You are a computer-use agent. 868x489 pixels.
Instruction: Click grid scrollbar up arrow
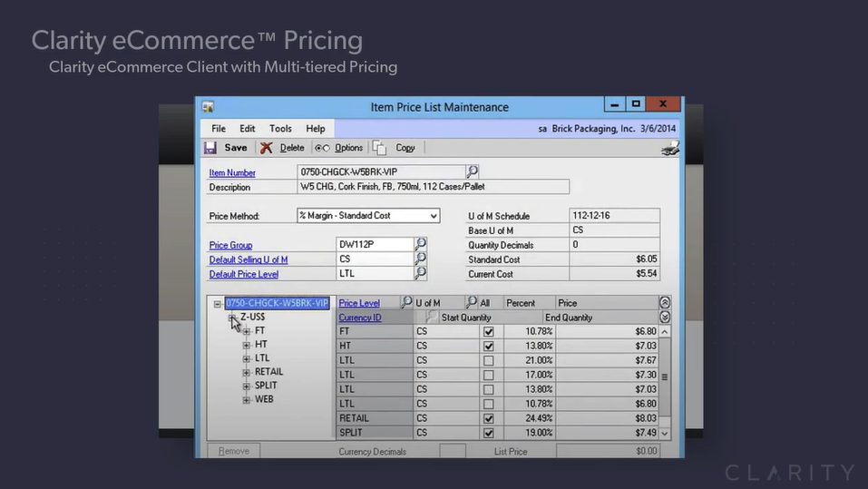point(665,332)
